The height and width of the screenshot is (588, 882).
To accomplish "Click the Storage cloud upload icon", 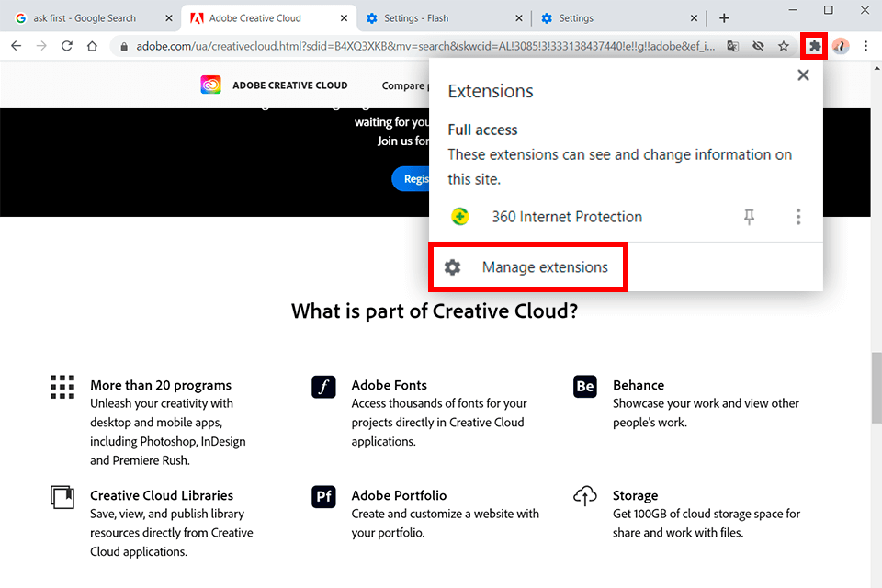I will click(x=585, y=496).
